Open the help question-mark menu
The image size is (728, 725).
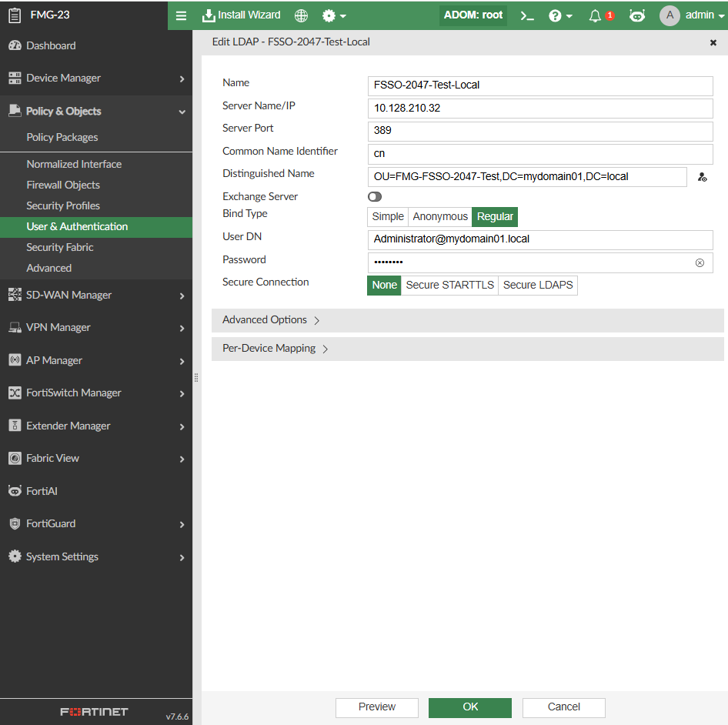pos(560,16)
